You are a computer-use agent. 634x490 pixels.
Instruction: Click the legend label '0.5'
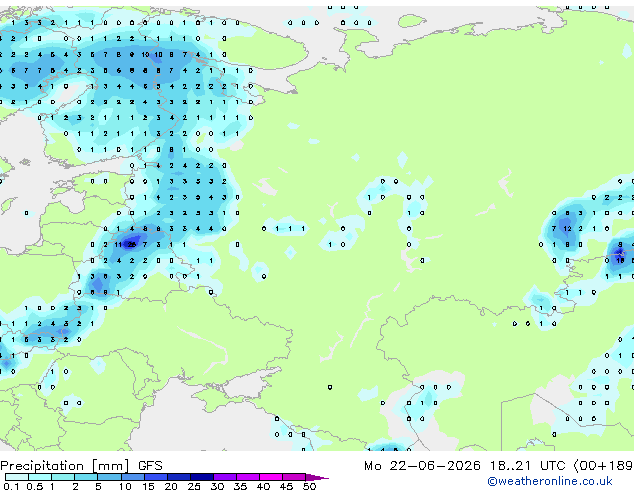coord(35,486)
